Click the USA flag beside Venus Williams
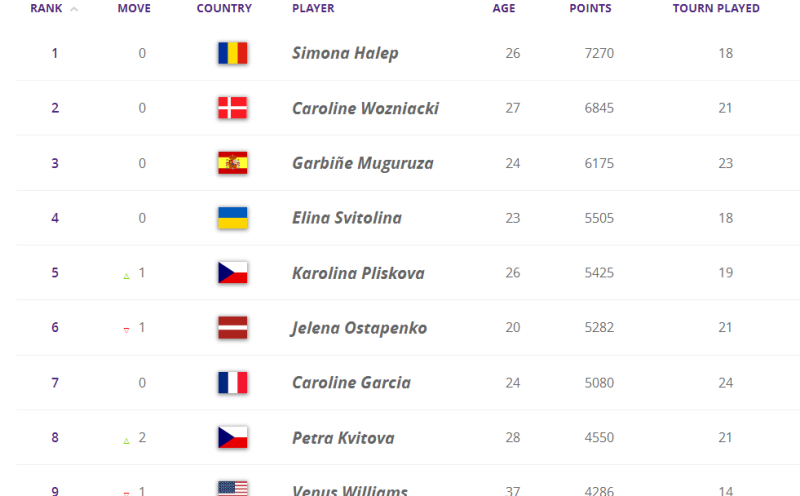 coord(233,488)
